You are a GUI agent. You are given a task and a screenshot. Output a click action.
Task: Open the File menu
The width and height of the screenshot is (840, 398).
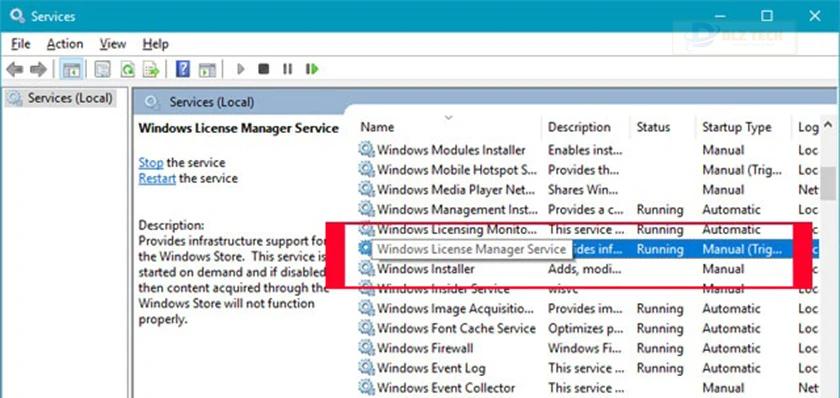(21, 44)
